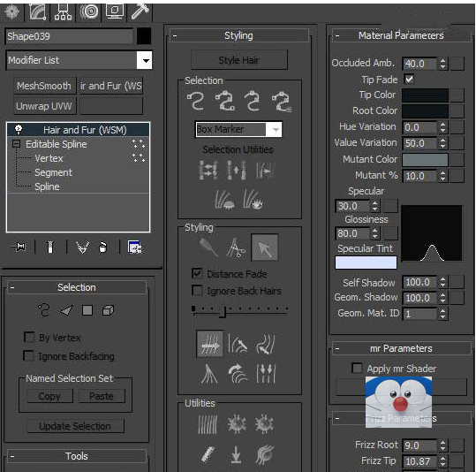Click the Hide Selected hairs icon
This screenshot has height=472, width=476.
(x=224, y=199)
